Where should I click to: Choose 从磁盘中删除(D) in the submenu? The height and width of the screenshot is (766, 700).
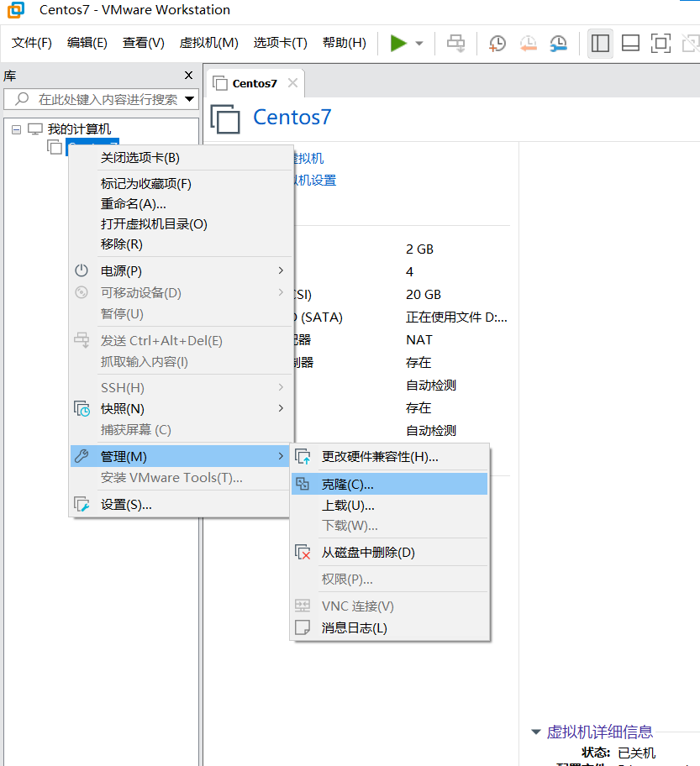[390, 553]
